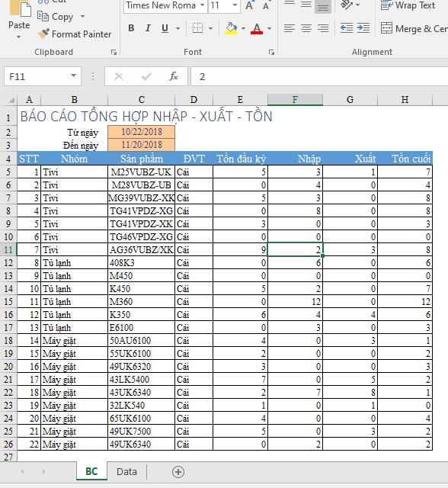Open the font size 11 dropdown
448x488 pixels.
click(235, 5)
